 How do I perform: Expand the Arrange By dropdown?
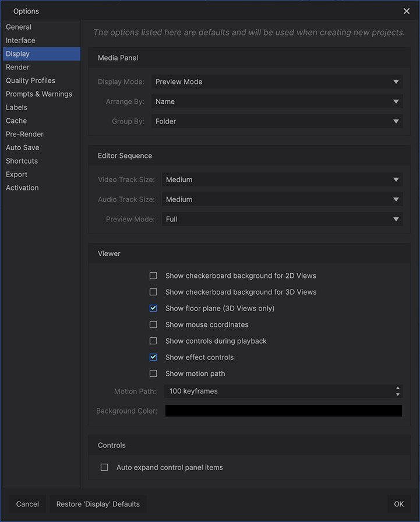coord(277,102)
